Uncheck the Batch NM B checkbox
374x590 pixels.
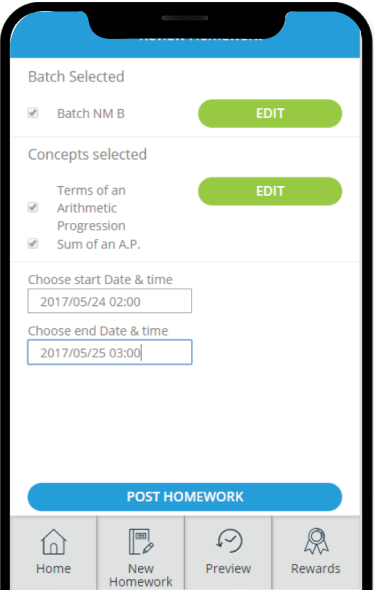point(33,113)
